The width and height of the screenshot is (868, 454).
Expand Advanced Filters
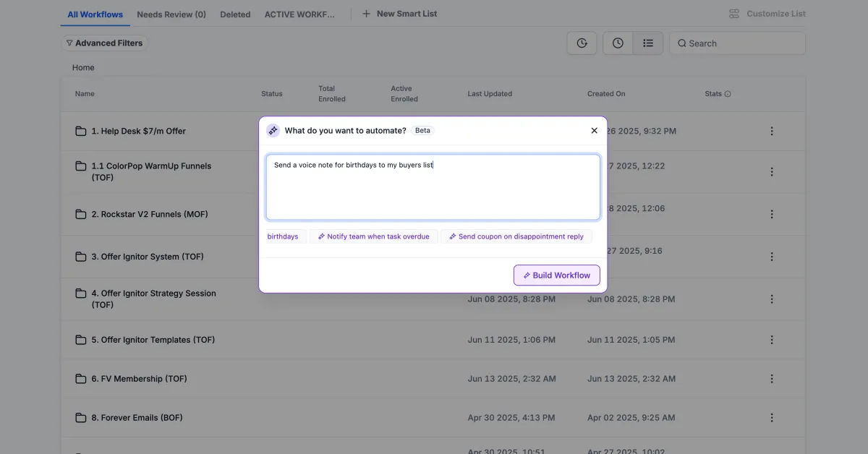[103, 43]
